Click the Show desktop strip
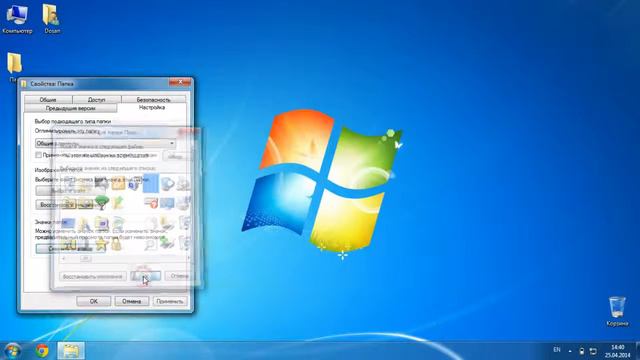 pyautogui.click(x=638, y=351)
